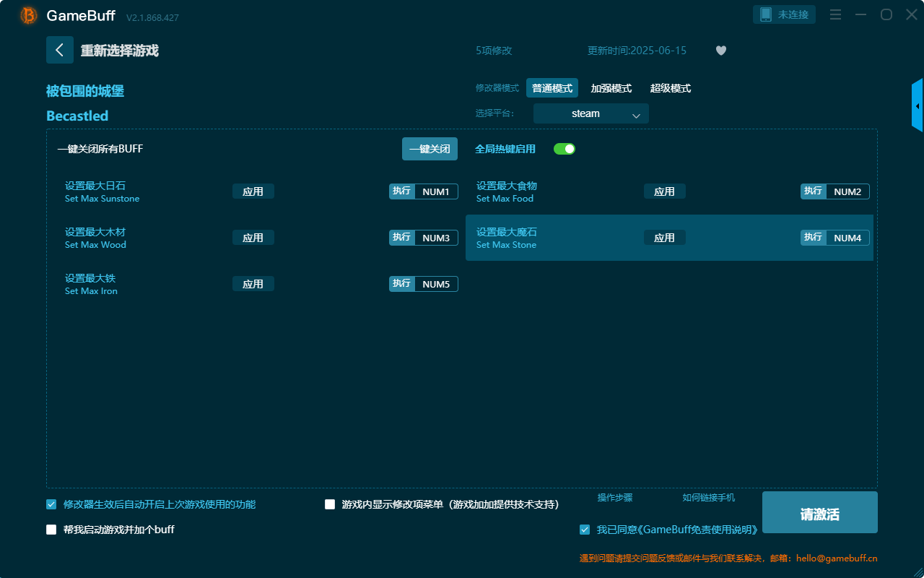Image resolution: width=924 pixels, height=578 pixels.
Task: Collapse the blue side panel arrow
Action: (918, 105)
